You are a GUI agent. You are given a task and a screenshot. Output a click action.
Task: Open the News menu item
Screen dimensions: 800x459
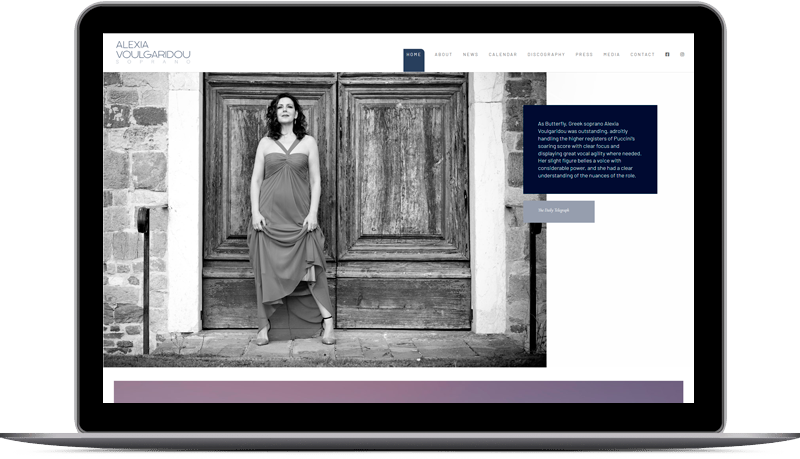(x=470, y=55)
